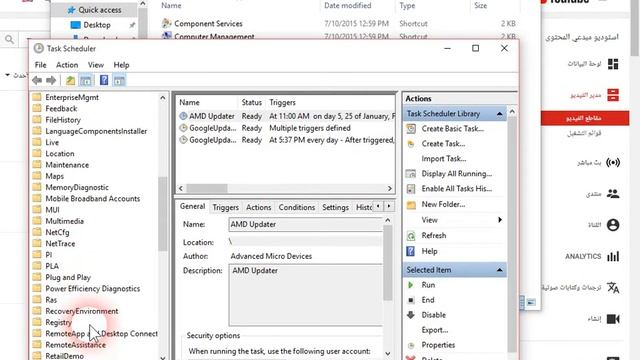Click the Create Basic Task icon
The image size is (640, 360).
tap(411, 129)
